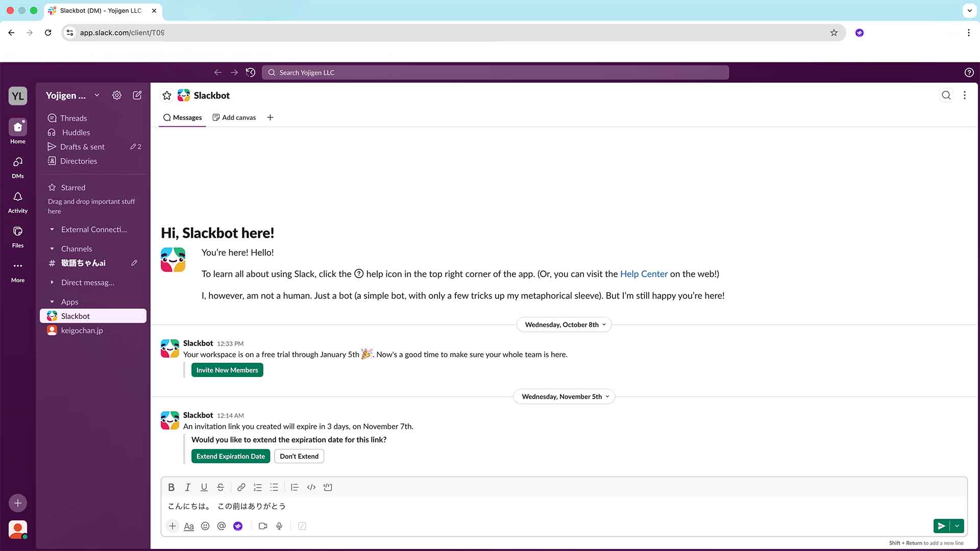Expand the Direct messages section

[52, 283]
